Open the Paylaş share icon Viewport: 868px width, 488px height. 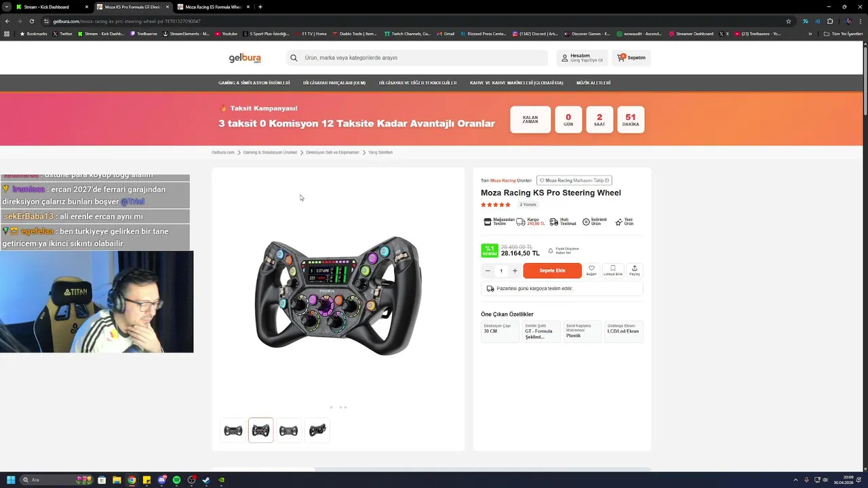coord(635,268)
